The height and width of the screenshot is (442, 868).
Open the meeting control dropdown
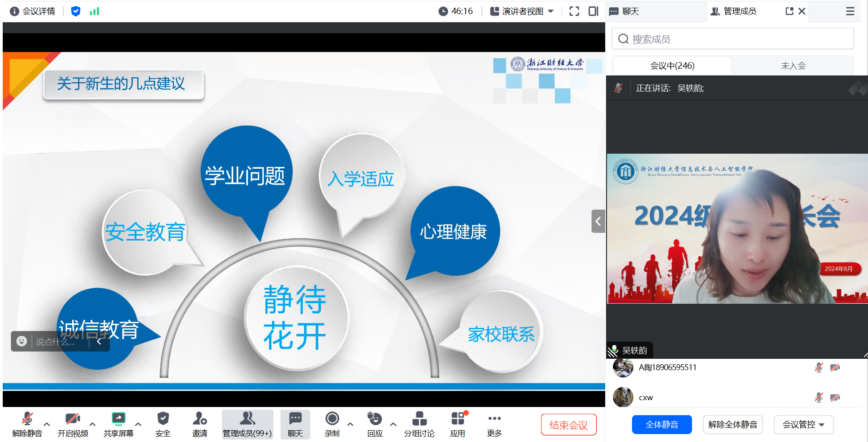803,425
